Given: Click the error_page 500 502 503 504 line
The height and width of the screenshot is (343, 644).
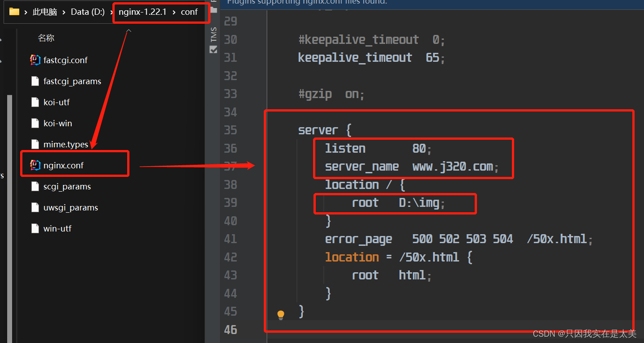Looking at the screenshot, I should [459, 239].
